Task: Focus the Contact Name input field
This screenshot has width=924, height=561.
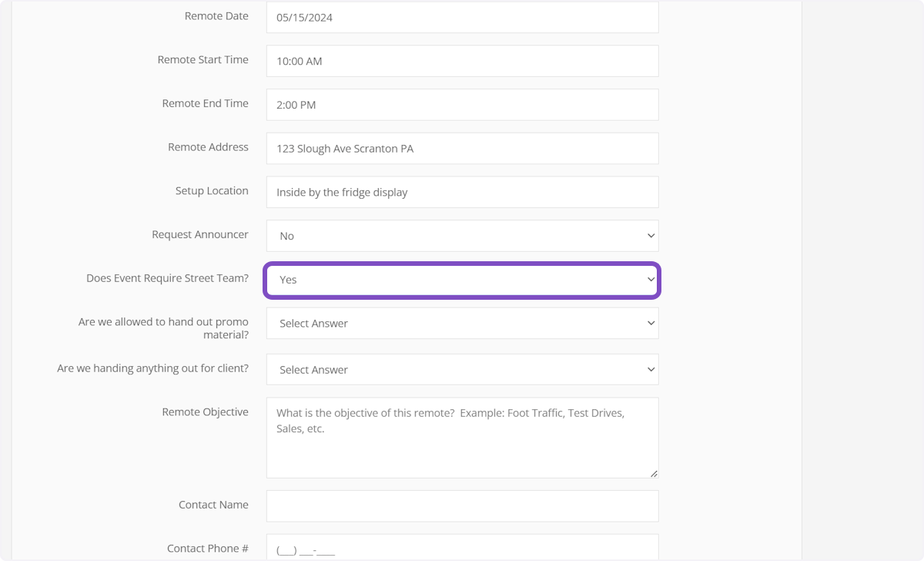Action: 462,506
